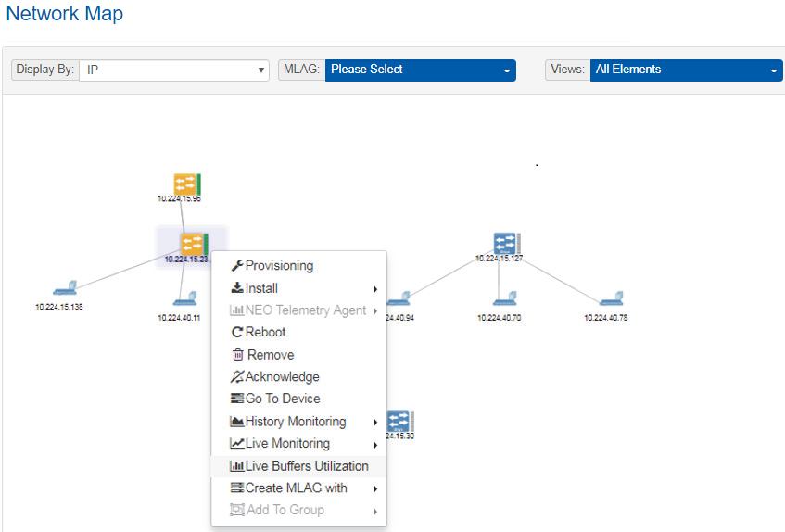This screenshot has height=532, width=785.
Task: Select Reboot in the context menu
Action: pos(265,332)
